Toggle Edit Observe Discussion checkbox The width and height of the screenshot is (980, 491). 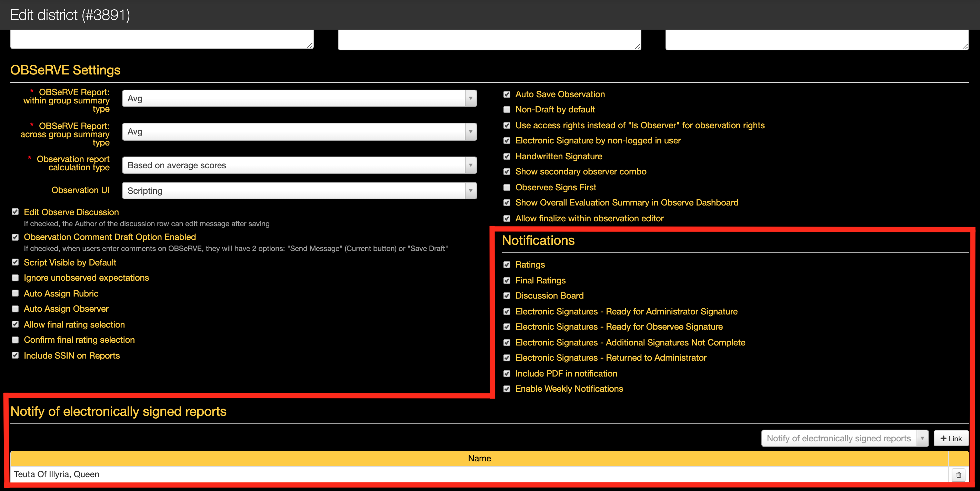click(x=15, y=212)
